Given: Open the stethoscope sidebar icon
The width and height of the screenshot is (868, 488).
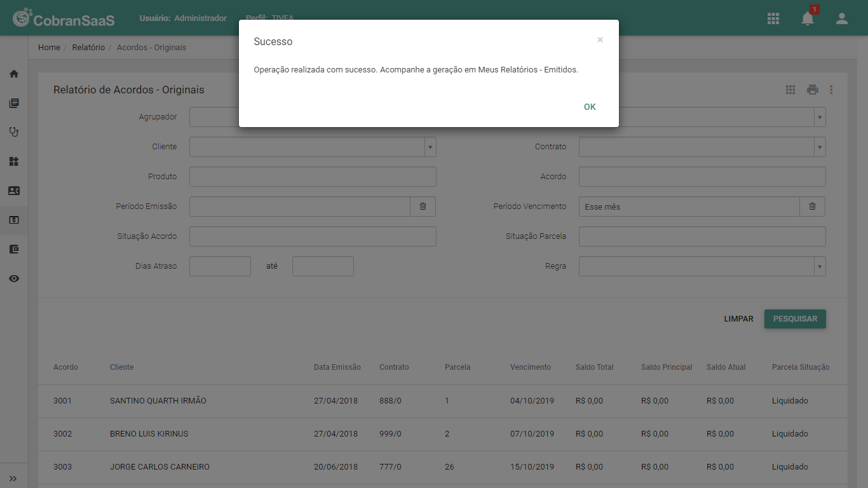Looking at the screenshot, I should [x=14, y=132].
